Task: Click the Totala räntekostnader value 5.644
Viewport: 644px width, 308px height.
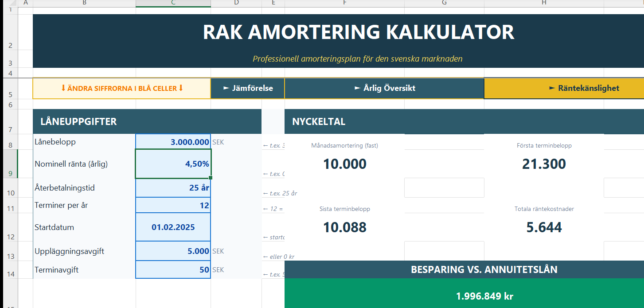Action: [x=544, y=227]
